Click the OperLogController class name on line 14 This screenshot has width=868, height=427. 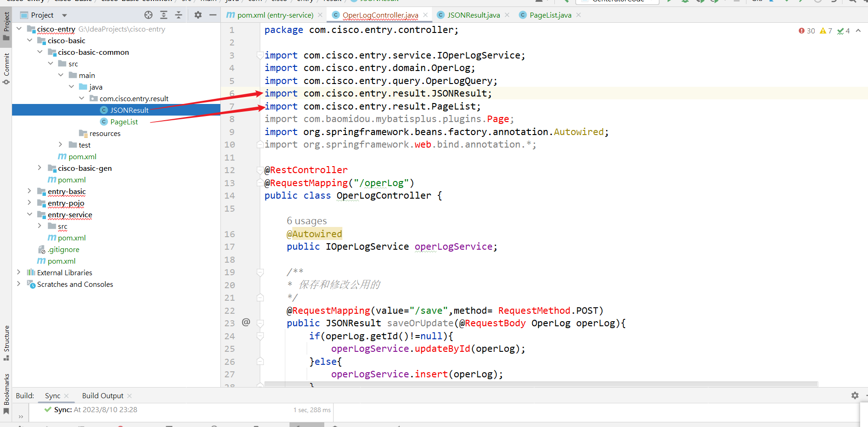pos(384,196)
